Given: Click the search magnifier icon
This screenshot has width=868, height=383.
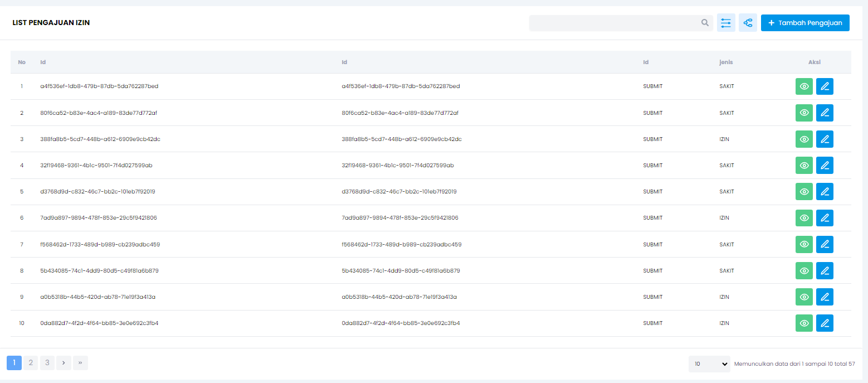Looking at the screenshot, I should coord(705,23).
